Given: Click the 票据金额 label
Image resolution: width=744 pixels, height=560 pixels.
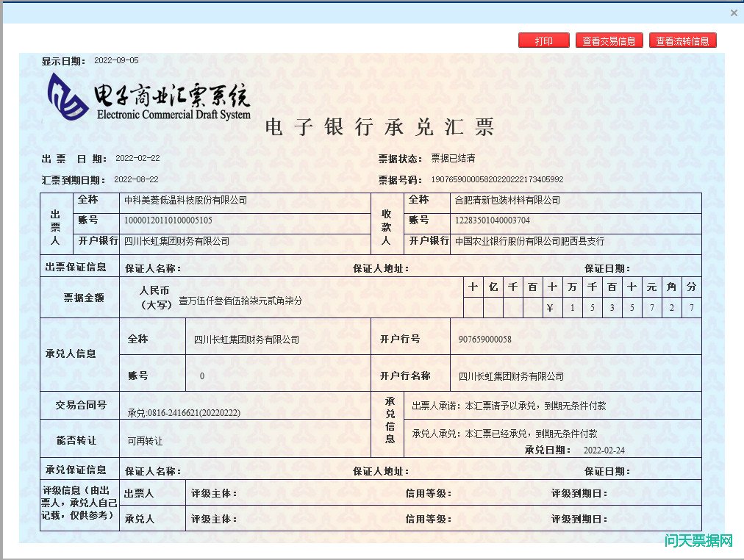Looking at the screenshot, I should tap(84, 298).
